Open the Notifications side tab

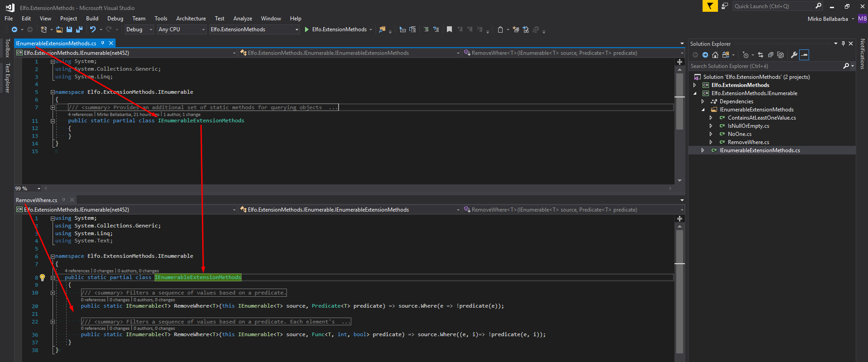click(862, 54)
